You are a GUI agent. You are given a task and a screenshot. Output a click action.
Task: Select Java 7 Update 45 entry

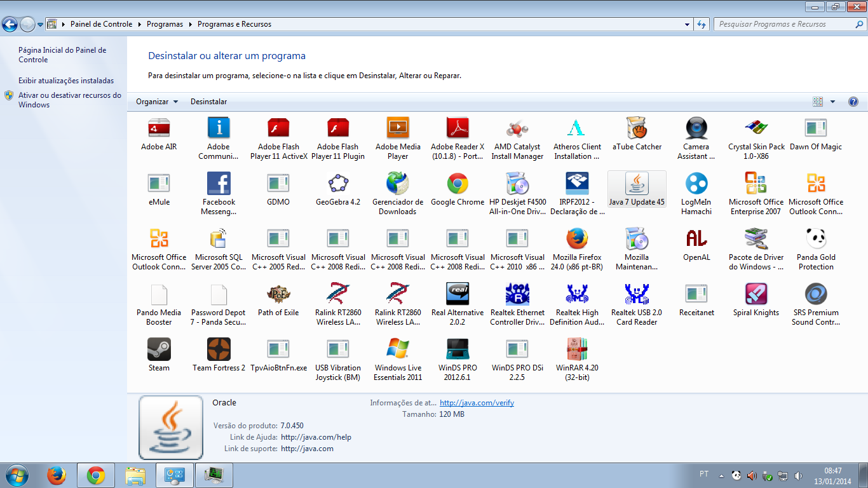[x=637, y=189]
